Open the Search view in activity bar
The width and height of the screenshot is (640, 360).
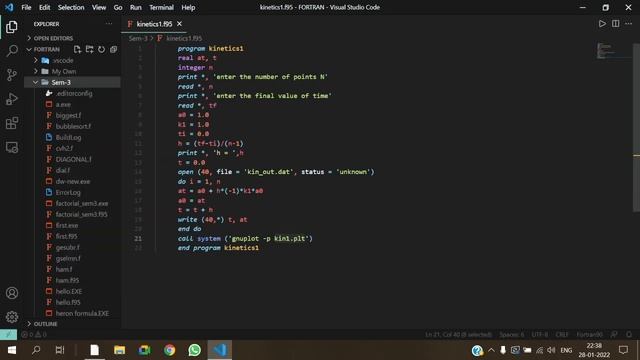click(x=12, y=51)
